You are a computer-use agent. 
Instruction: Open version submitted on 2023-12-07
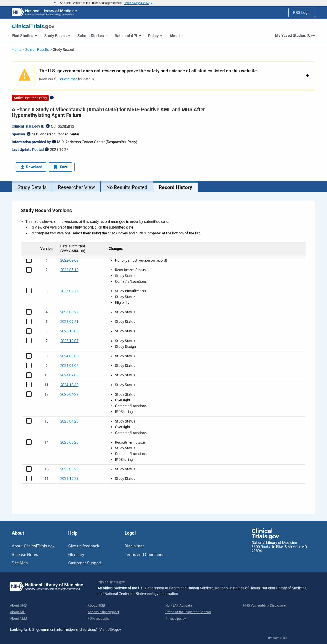(69, 341)
